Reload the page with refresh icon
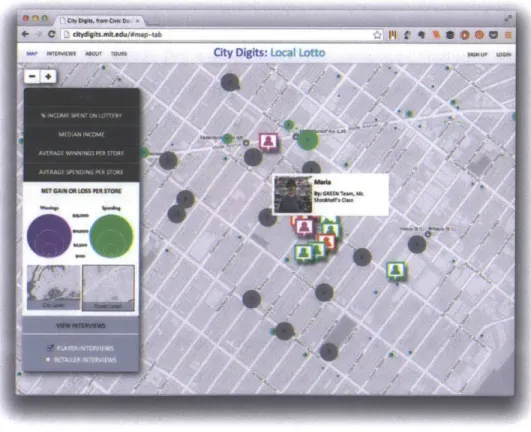 click(51, 34)
